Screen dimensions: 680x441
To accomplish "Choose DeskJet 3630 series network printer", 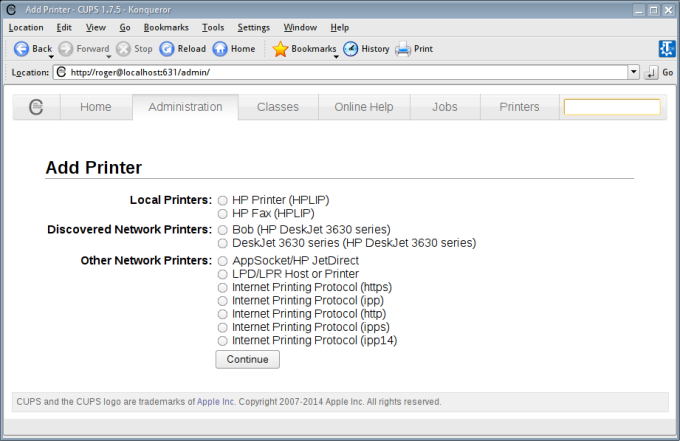I will coord(222,243).
